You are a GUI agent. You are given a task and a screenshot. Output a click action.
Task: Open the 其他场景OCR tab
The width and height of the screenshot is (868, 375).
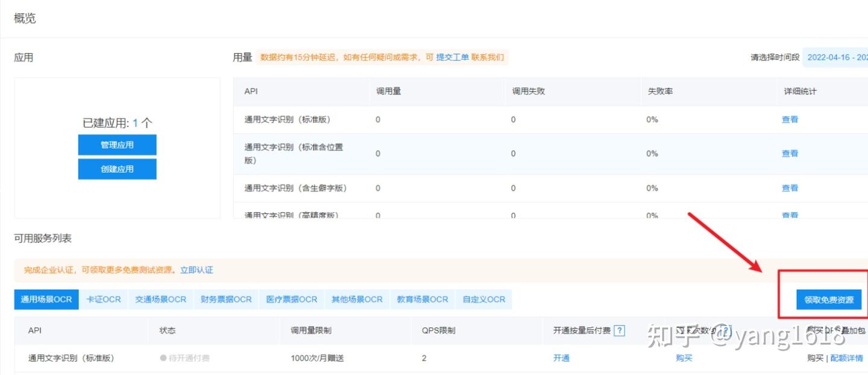pos(357,299)
